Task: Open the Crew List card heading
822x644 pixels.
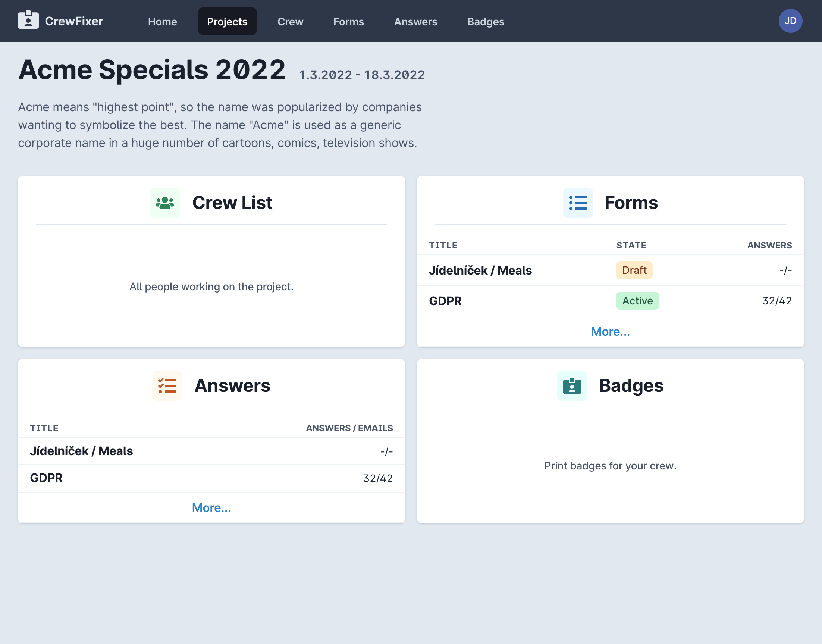Action: coord(232,203)
